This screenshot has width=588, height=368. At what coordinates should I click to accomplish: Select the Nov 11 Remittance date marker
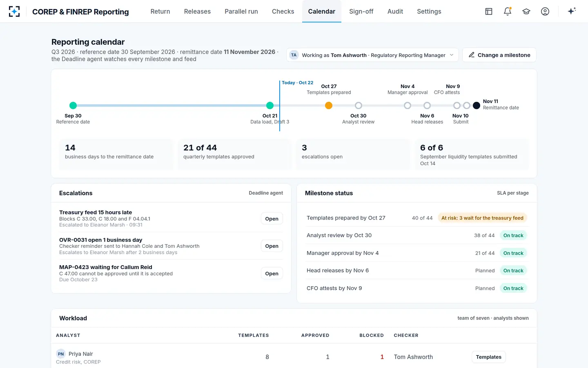click(477, 105)
